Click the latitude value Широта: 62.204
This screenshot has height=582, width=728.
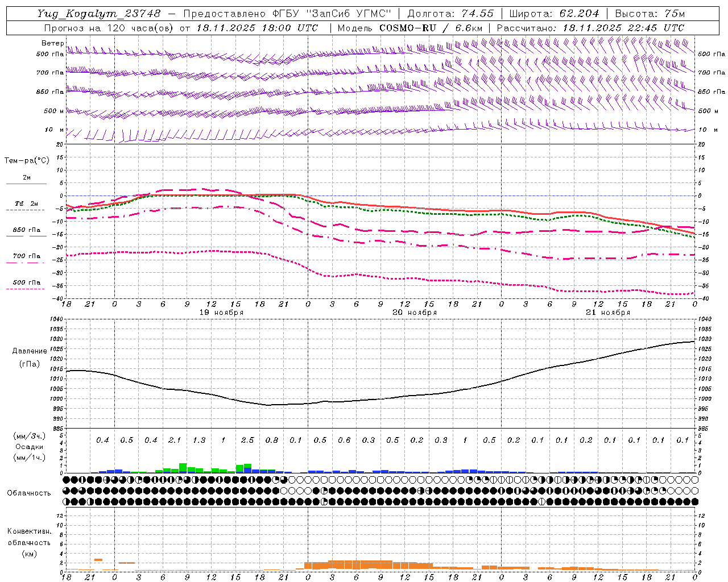(554, 14)
